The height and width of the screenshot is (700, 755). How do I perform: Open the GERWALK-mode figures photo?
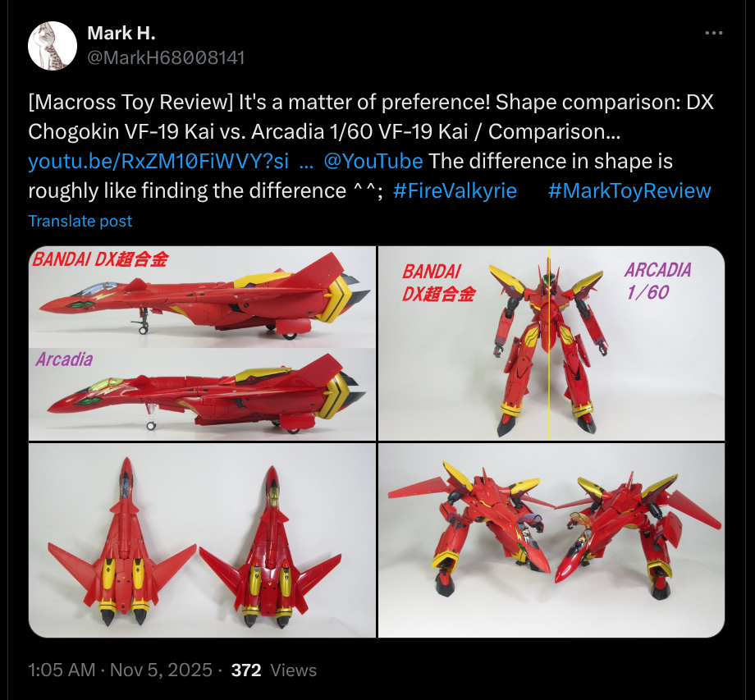pyautogui.click(x=551, y=540)
